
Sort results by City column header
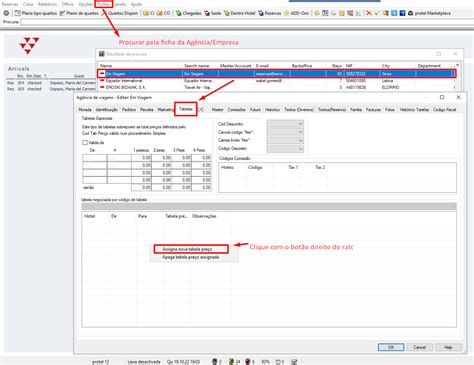pyautogui.click(x=385, y=66)
